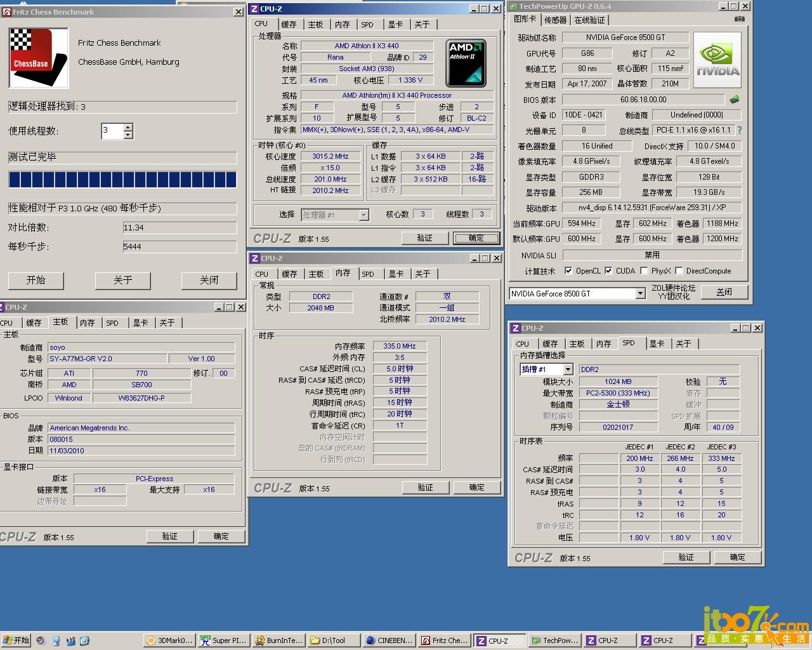812x650 pixels.
Task: Click the memory size value '2048 MB'
Action: (x=320, y=308)
